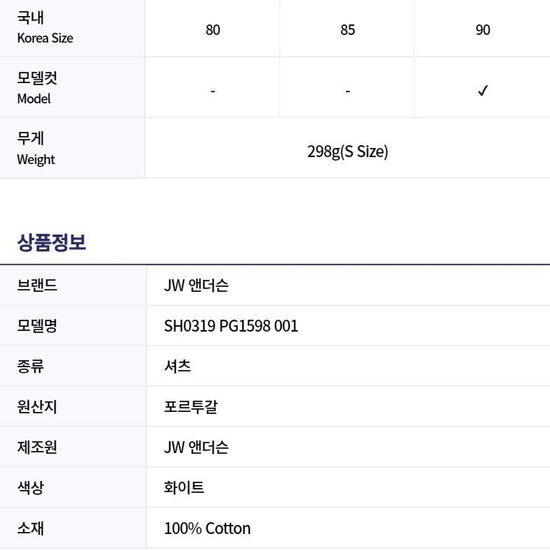Image resolution: width=550 pixels, height=550 pixels.
Task: Click the 포르투갈 origin value
Action: point(191,407)
